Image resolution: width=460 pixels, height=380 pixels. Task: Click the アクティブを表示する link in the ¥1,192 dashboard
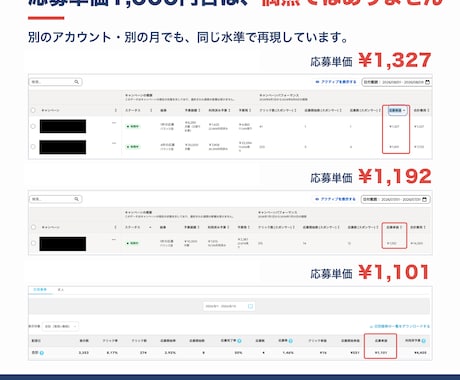point(335,199)
